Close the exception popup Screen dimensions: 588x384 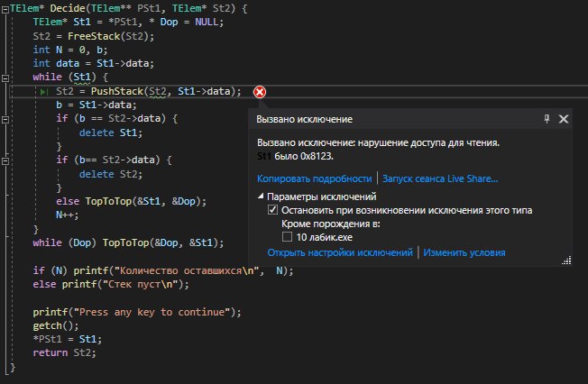[564, 119]
